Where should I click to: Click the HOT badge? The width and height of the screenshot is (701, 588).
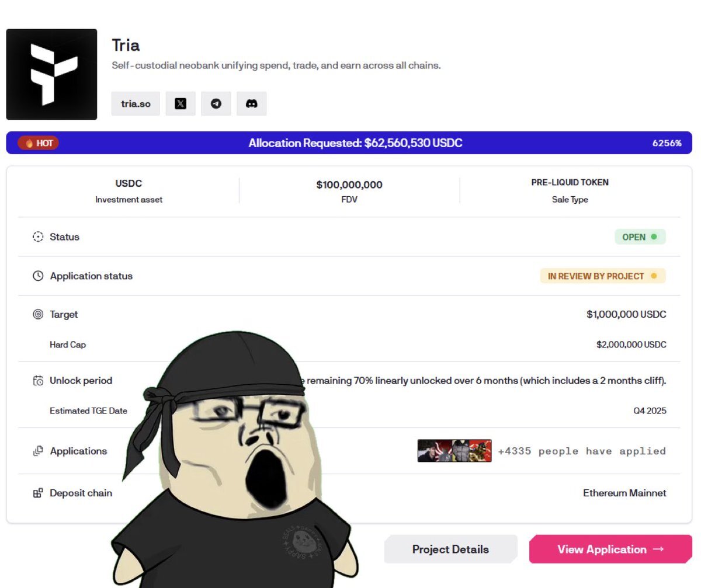[38, 143]
